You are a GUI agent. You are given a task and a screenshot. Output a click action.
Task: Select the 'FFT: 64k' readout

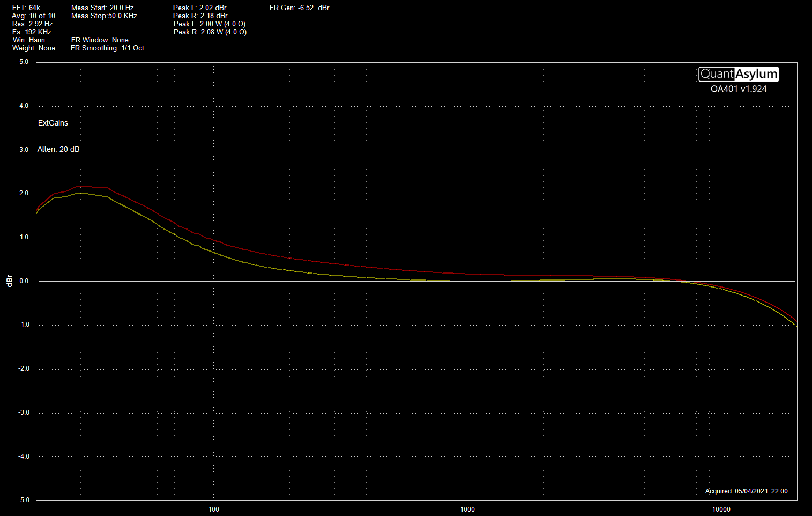pos(26,8)
